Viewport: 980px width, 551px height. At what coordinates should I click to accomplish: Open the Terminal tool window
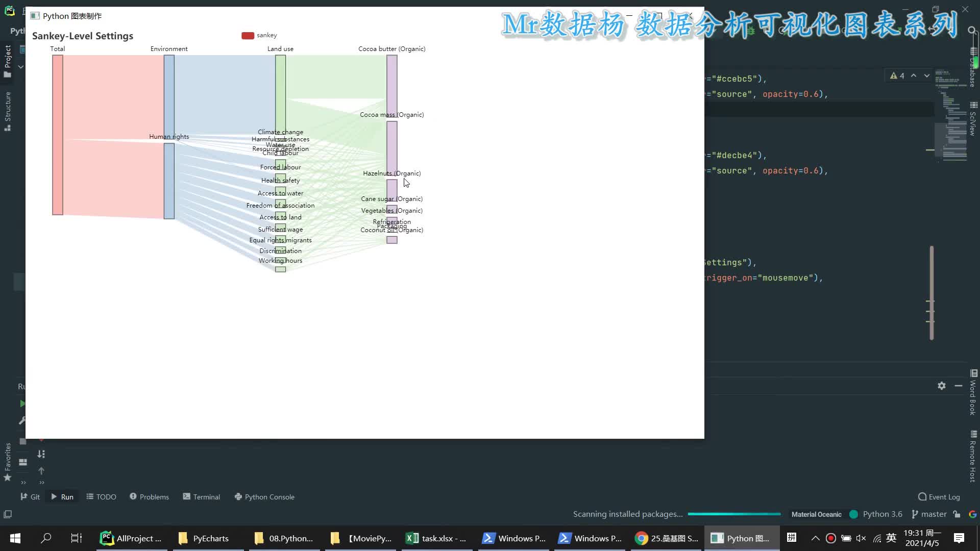click(202, 496)
